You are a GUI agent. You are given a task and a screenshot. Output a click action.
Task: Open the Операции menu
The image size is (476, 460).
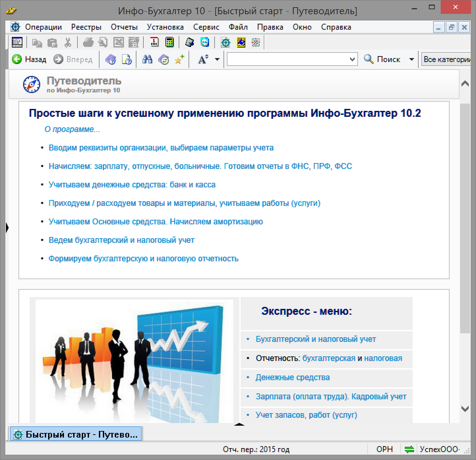44,27
